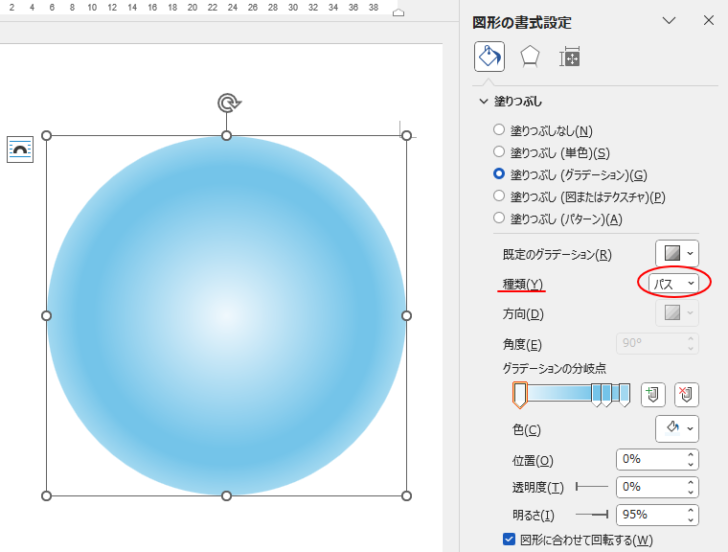Click the bottom-center resize handle of the shape
Screen dimensions: 728x552
(226, 496)
